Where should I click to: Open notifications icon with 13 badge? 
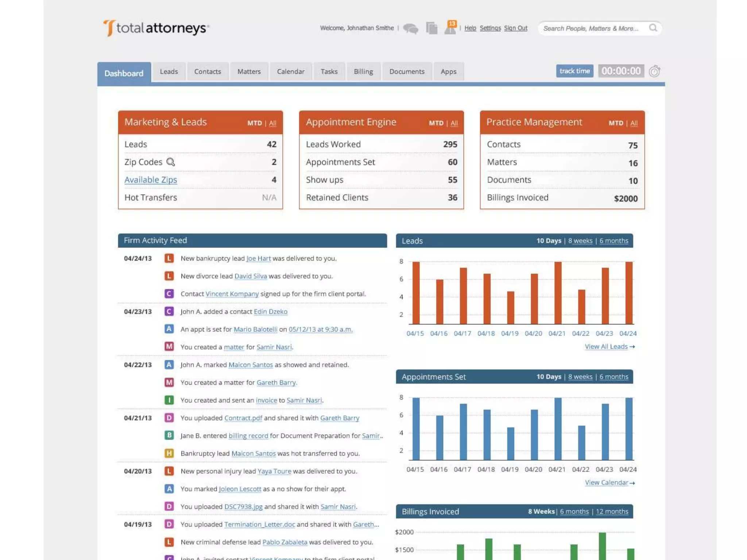pos(450,28)
